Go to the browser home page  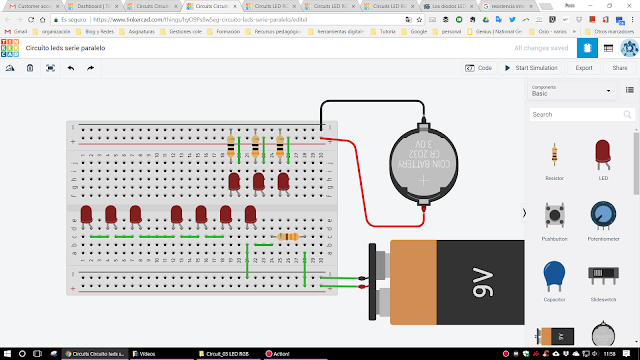coord(42,20)
